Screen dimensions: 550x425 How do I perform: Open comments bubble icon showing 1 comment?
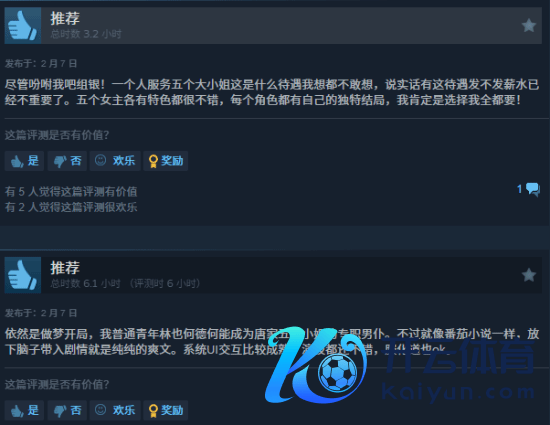[x=533, y=190]
